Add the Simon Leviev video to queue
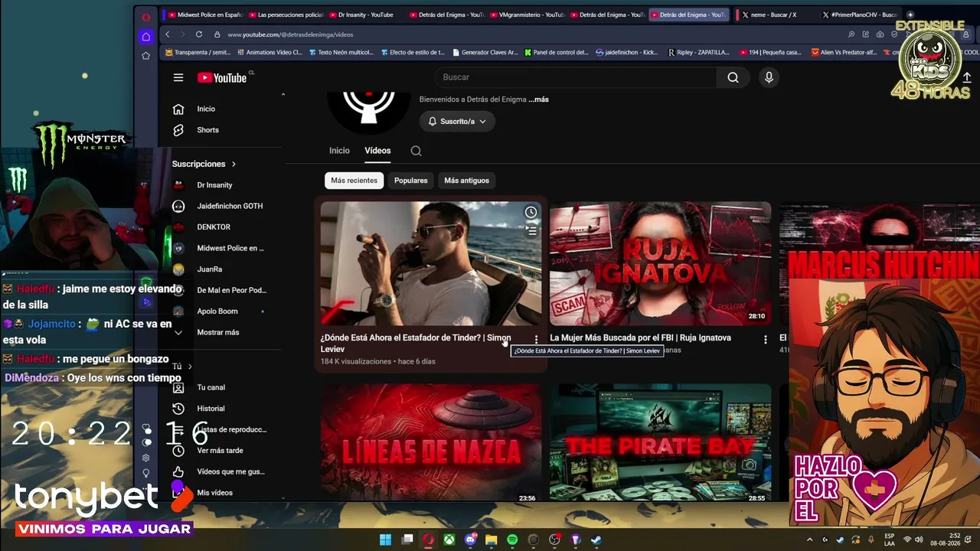Screen dimensions: 980x551 531,230
